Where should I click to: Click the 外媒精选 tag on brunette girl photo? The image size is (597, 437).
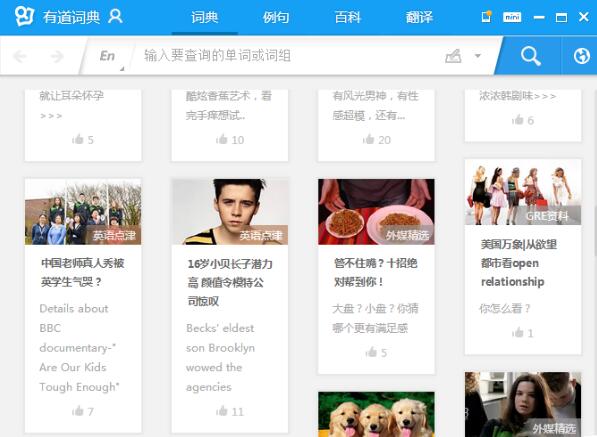pyautogui.click(x=554, y=428)
